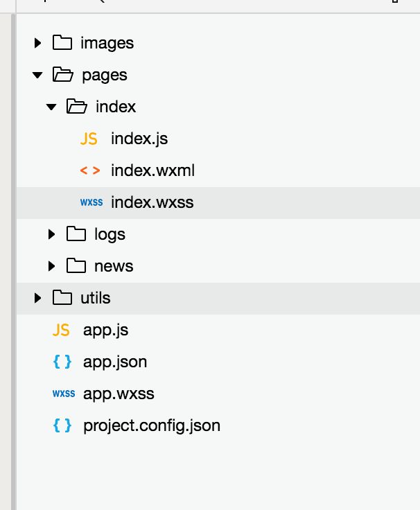The width and height of the screenshot is (420, 510).
Task: Select the news folder label
Action: pyautogui.click(x=114, y=266)
